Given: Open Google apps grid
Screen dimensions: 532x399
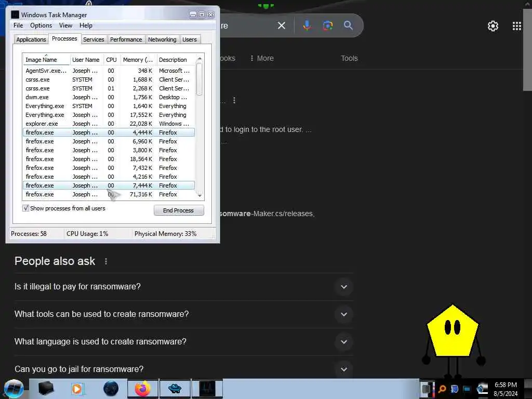Looking at the screenshot, I should pos(517,26).
